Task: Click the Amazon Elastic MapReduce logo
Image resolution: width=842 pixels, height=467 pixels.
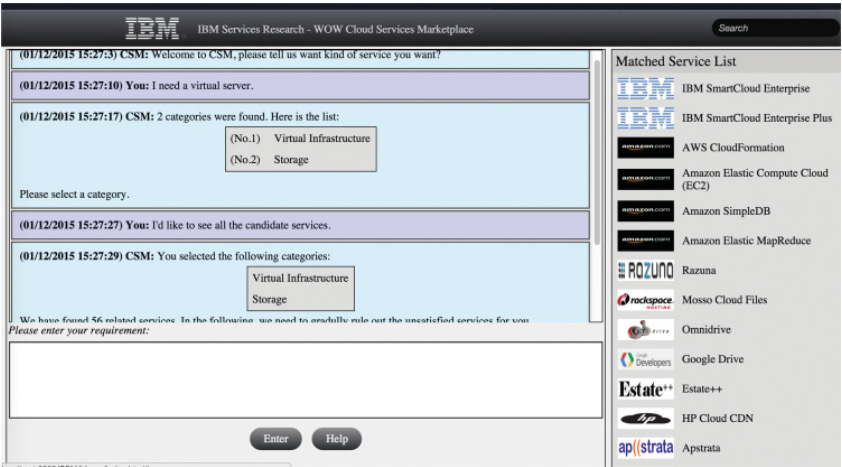Action: tap(645, 240)
